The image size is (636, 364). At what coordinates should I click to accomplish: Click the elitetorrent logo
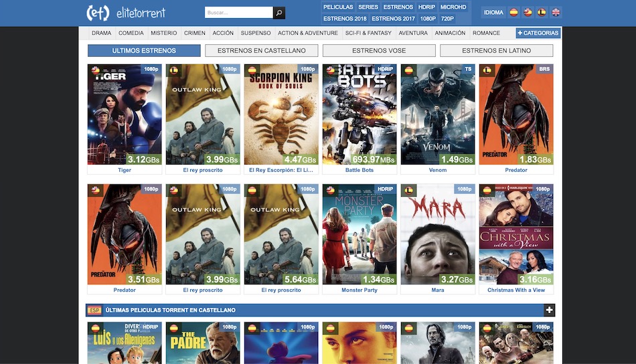(126, 13)
